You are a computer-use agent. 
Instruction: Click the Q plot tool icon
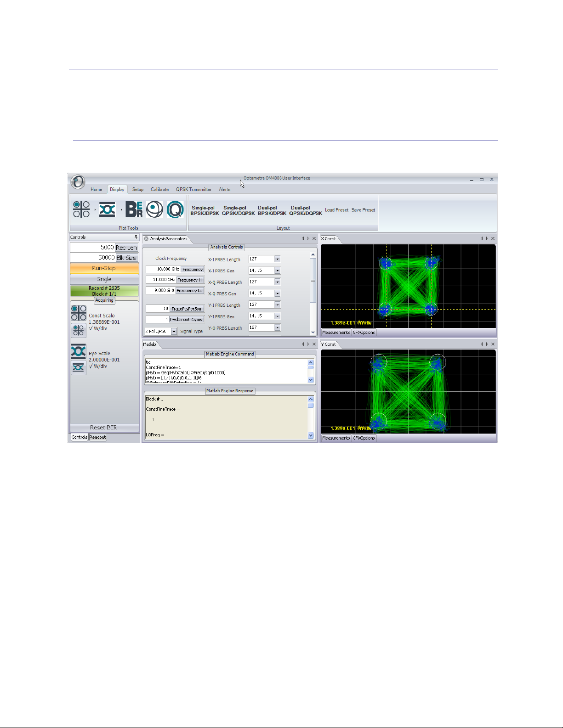point(175,209)
